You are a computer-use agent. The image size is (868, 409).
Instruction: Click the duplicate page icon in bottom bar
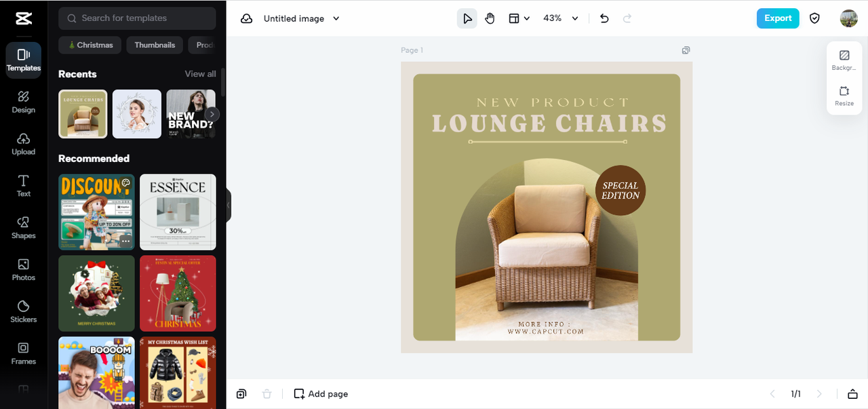241,394
